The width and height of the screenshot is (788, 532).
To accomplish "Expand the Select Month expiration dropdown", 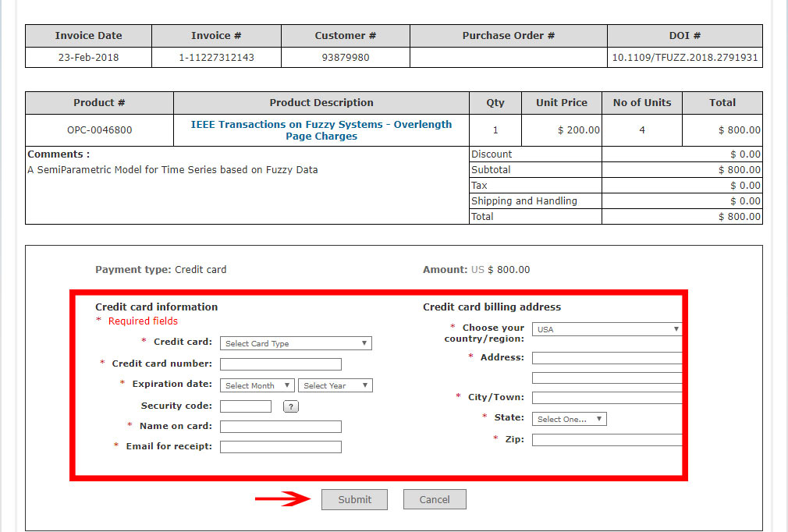I will tap(257, 385).
